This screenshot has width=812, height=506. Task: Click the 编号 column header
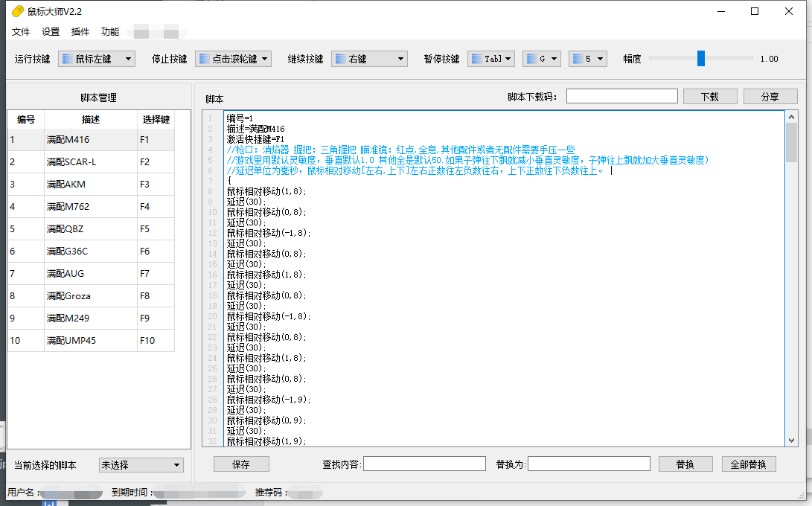point(26,120)
